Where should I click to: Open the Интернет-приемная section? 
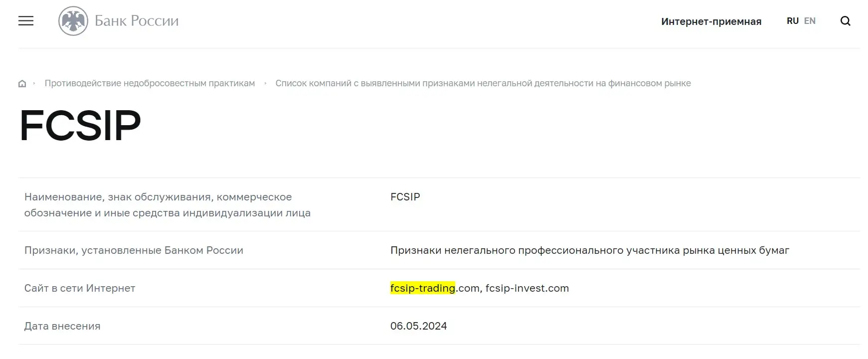click(x=711, y=21)
